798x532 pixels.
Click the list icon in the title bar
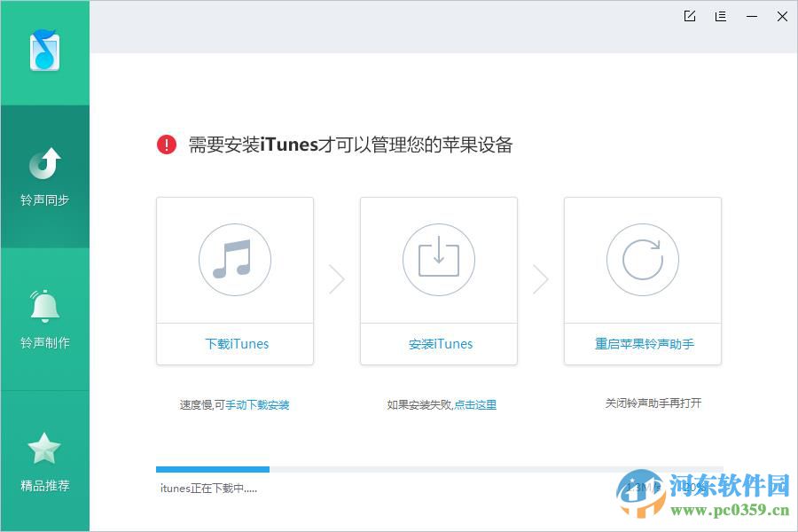(721, 16)
